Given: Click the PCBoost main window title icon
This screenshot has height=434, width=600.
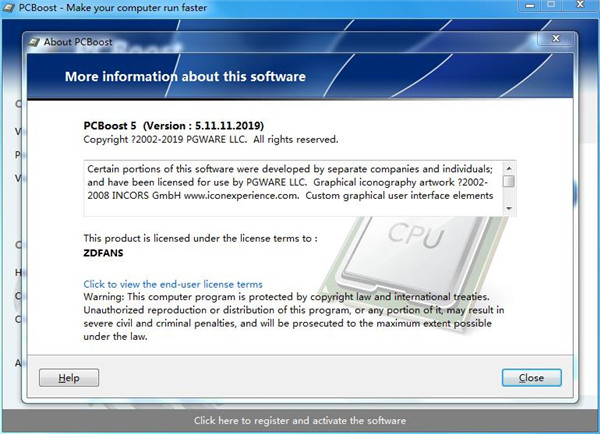Looking at the screenshot, I should (x=8, y=8).
